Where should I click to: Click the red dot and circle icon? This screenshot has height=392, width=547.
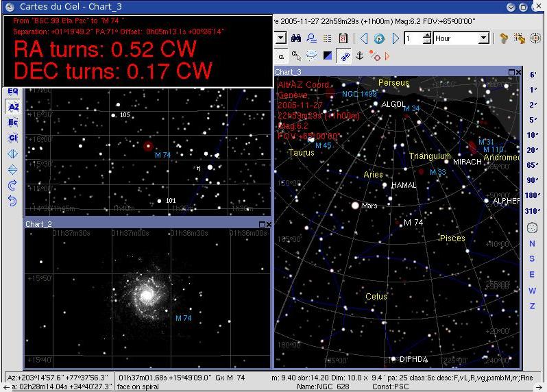(x=376, y=56)
